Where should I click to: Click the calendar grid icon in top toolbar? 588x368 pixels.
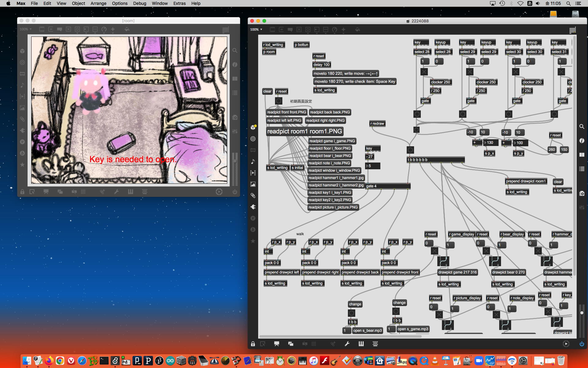(572, 30)
